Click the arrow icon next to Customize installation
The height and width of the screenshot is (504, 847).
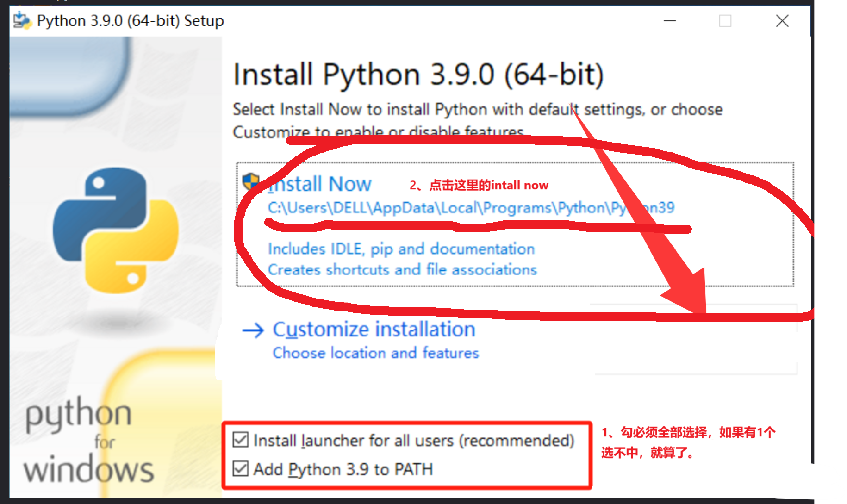[253, 330]
